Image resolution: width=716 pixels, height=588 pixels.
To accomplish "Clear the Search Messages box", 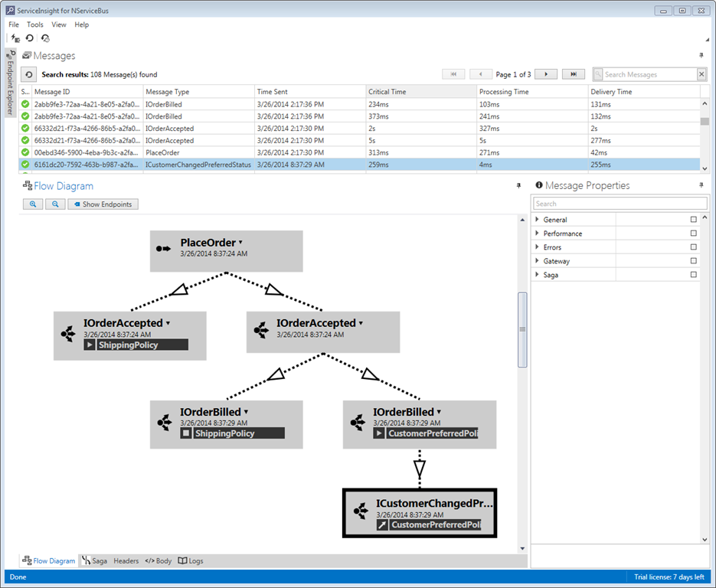I will pyautogui.click(x=702, y=74).
